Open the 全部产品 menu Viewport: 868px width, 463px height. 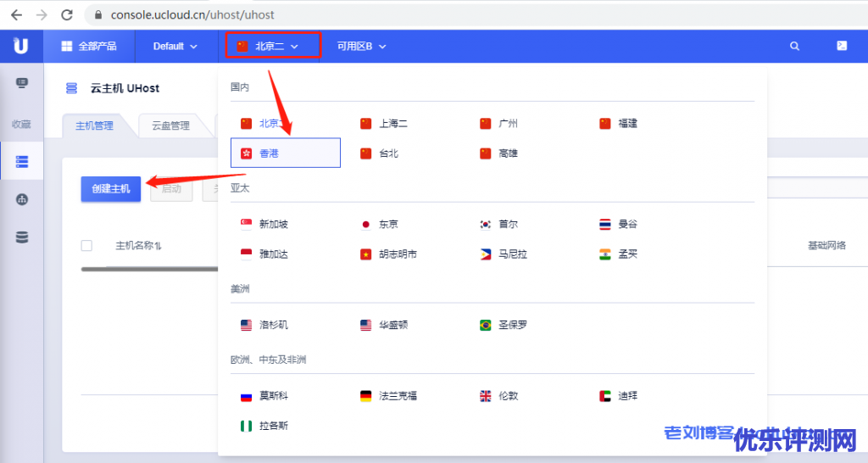pyautogui.click(x=89, y=47)
